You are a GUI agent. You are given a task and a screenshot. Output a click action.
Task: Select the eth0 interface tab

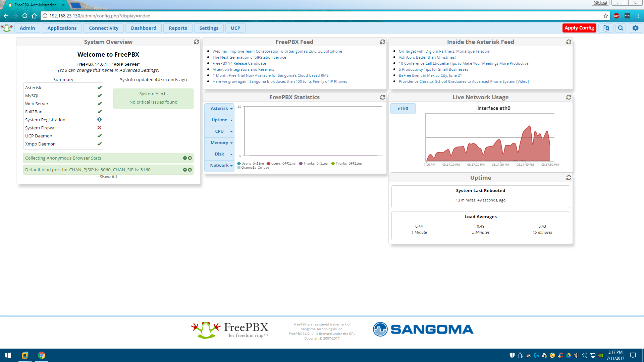[403, 109]
